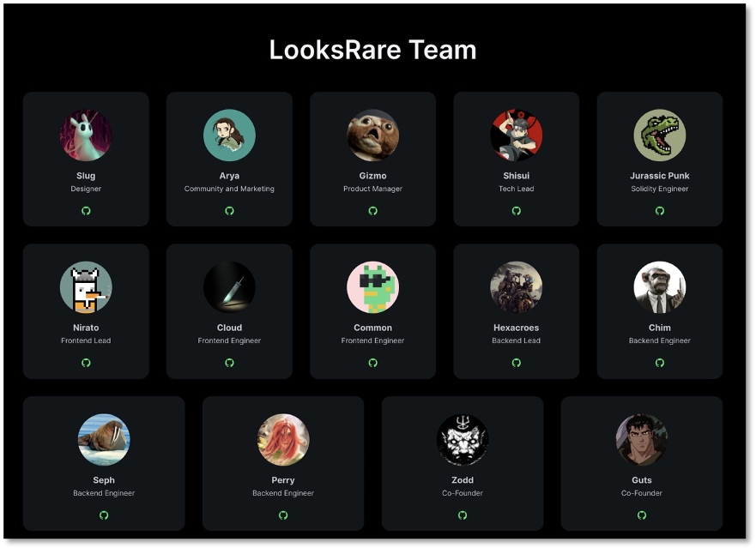Open Guts' GitHub icon link
The image size is (756, 548).
(642, 515)
